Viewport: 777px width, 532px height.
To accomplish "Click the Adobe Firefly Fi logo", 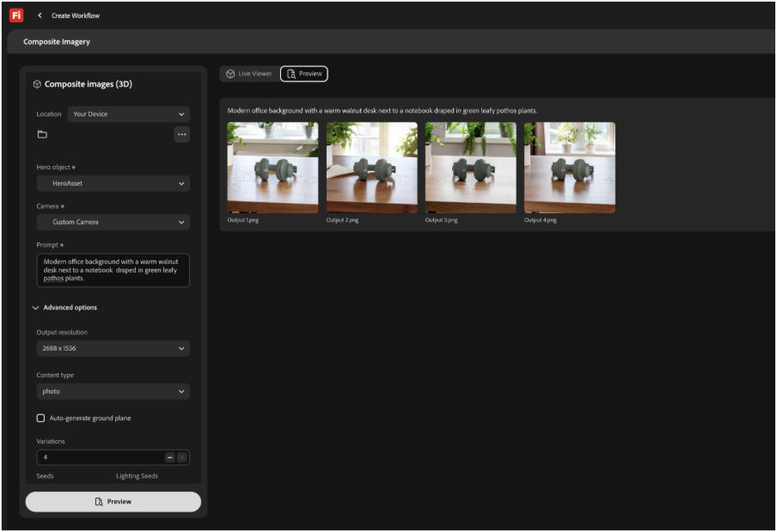I will 15,15.
